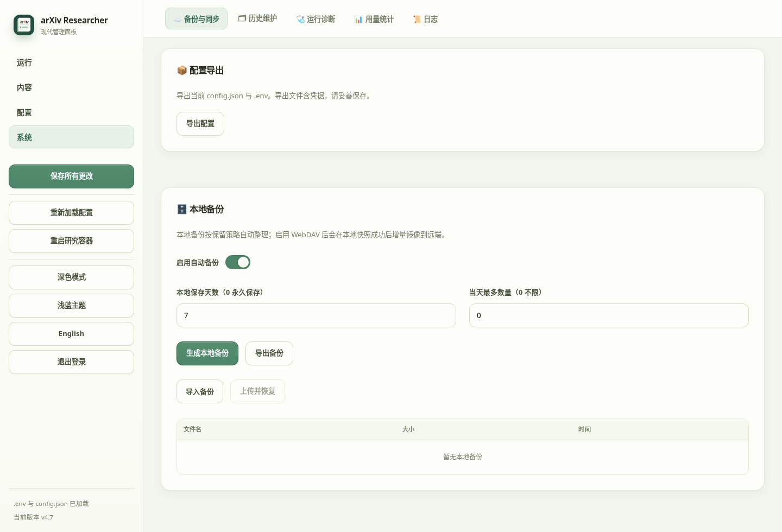Open the 日志 tab
Image resolution: width=782 pixels, height=532 pixels.
(425, 19)
